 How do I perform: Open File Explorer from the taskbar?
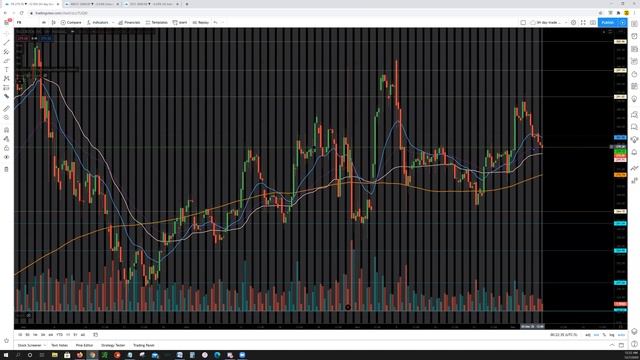coord(55,355)
